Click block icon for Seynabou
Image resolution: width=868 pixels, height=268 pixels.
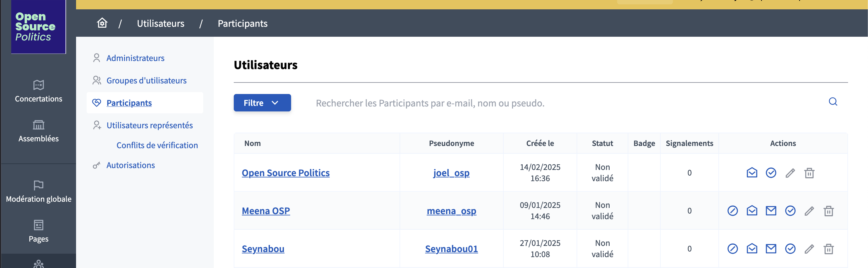point(732,249)
